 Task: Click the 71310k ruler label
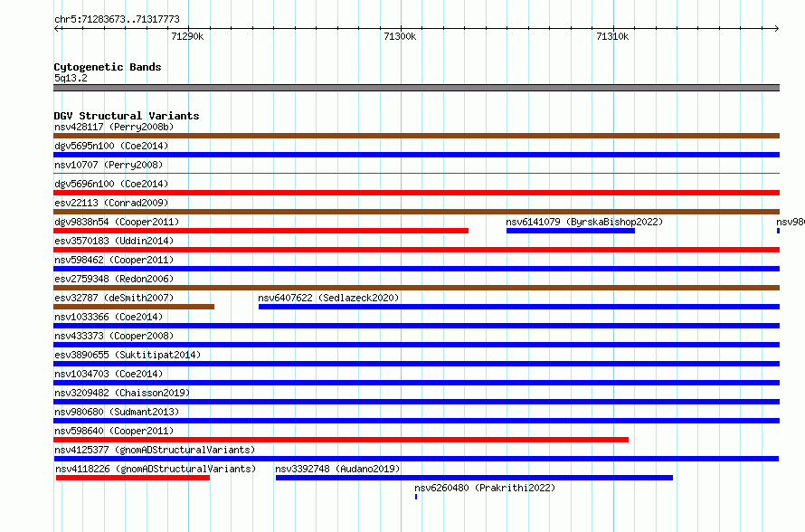[x=612, y=36]
